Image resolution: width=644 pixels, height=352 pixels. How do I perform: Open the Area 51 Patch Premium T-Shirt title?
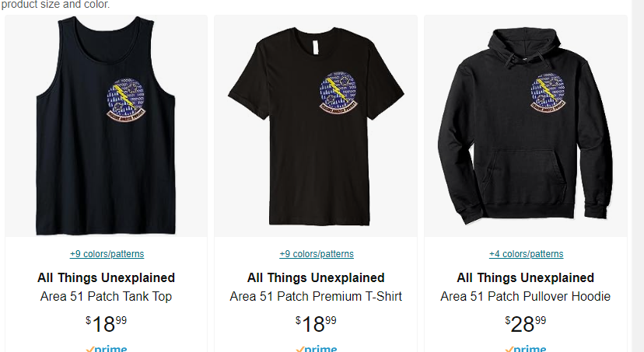(316, 296)
